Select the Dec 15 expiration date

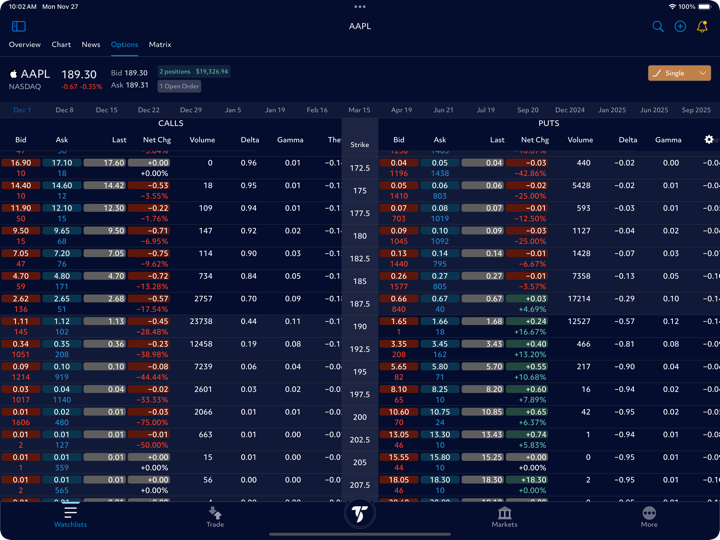106,110
